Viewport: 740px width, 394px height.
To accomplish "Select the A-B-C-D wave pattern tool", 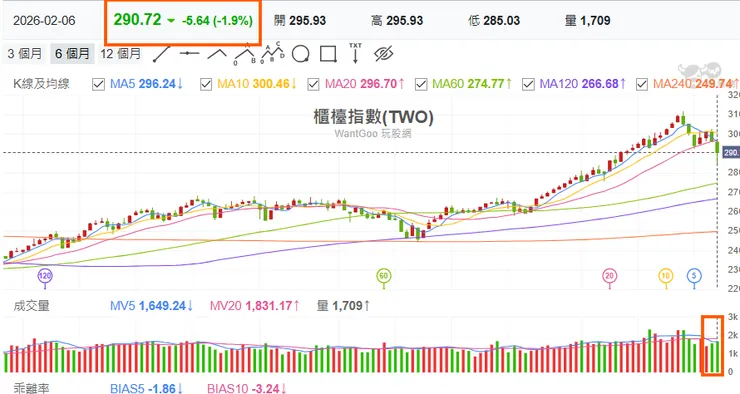I will point(273,53).
